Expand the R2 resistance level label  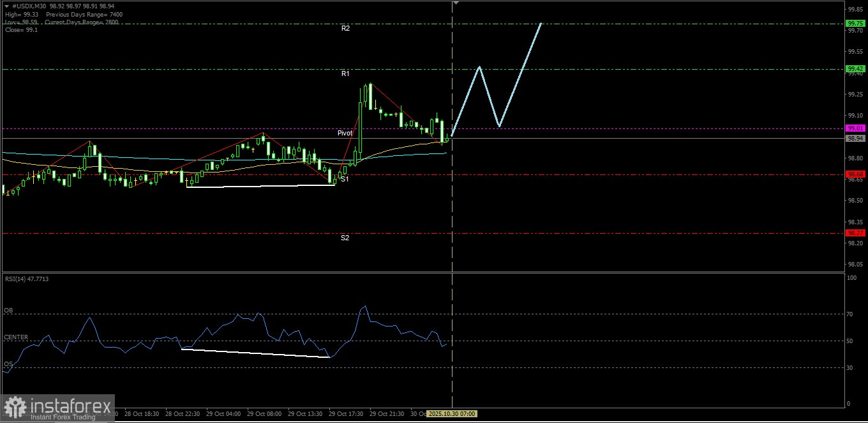point(345,28)
